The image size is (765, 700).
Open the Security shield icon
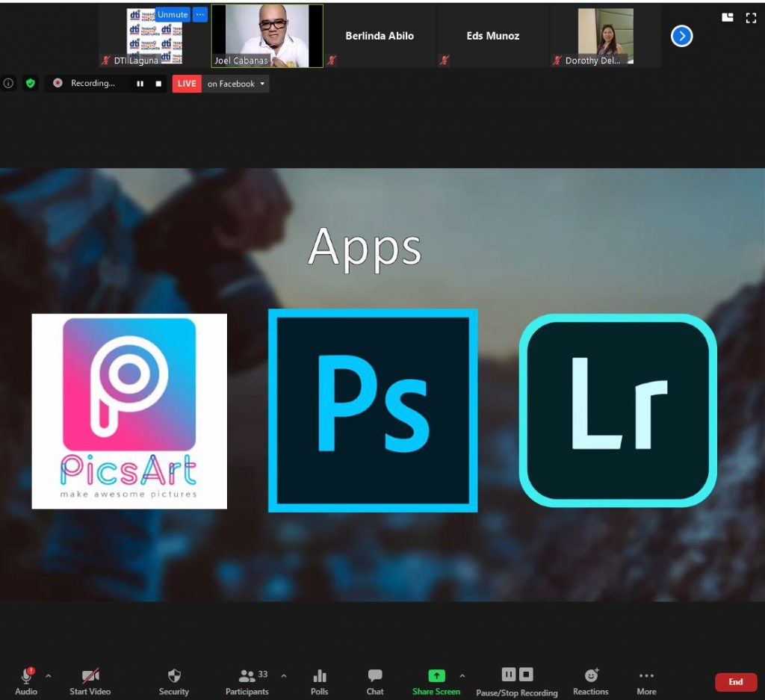pyautogui.click(x=174, y=676)
